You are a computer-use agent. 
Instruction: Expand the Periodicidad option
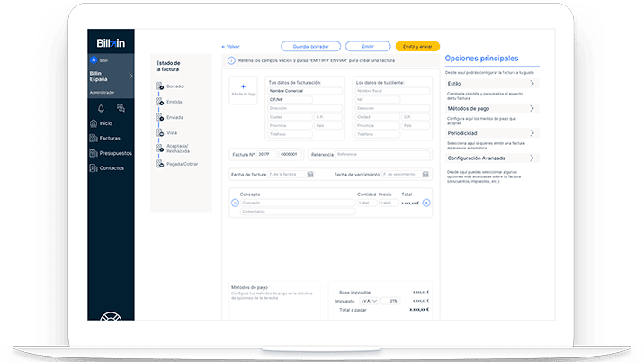coord(492,133)
